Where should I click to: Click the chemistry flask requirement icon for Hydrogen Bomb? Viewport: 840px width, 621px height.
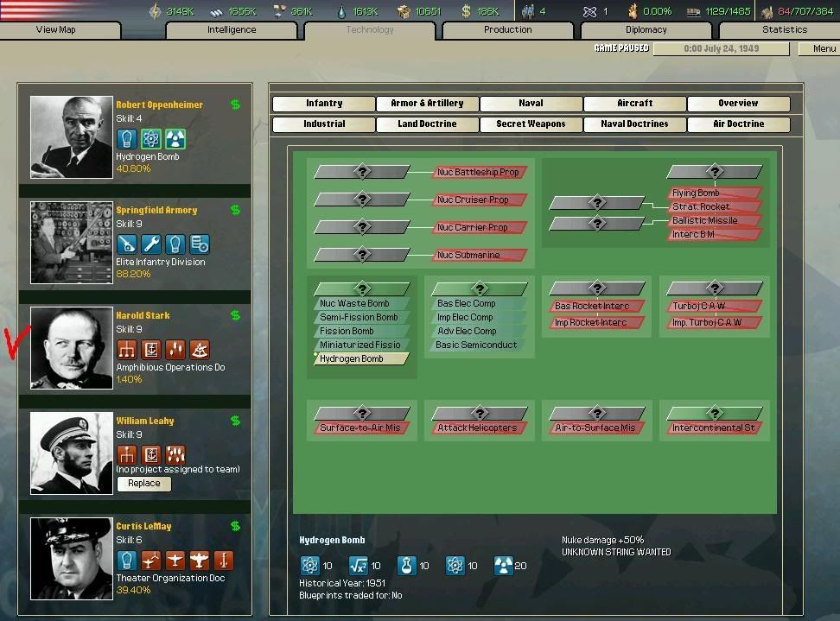pyautogui.click(x=408, y=566)
